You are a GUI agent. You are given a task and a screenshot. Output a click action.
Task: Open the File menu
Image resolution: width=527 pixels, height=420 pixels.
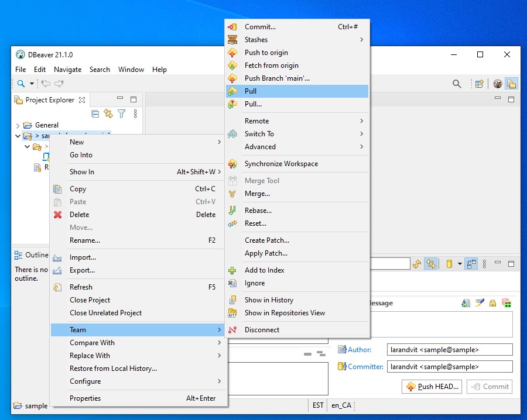pos(20,70)
